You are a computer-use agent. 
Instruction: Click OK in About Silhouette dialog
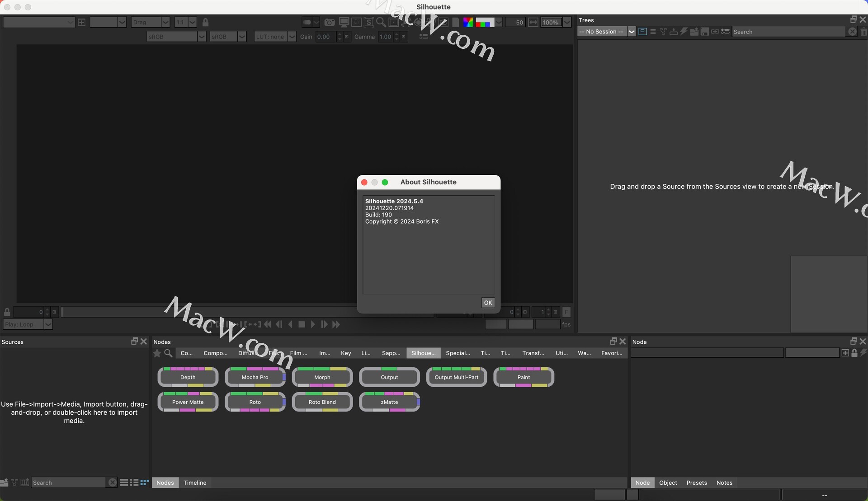pyautogui.click(x=488, y=303)
